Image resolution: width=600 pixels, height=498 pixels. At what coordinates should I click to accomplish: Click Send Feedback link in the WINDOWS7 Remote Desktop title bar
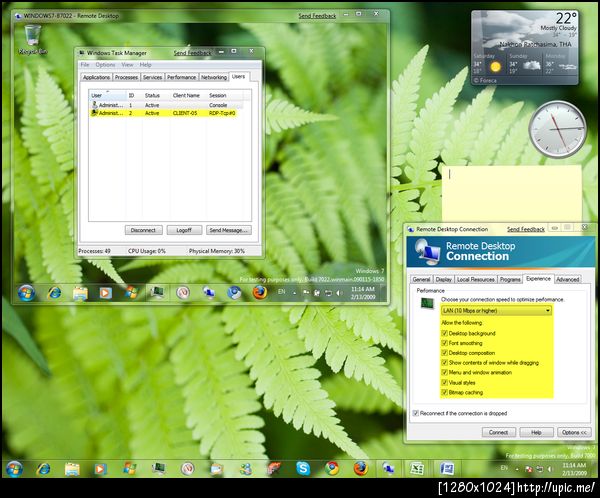[x=317, y=16]
